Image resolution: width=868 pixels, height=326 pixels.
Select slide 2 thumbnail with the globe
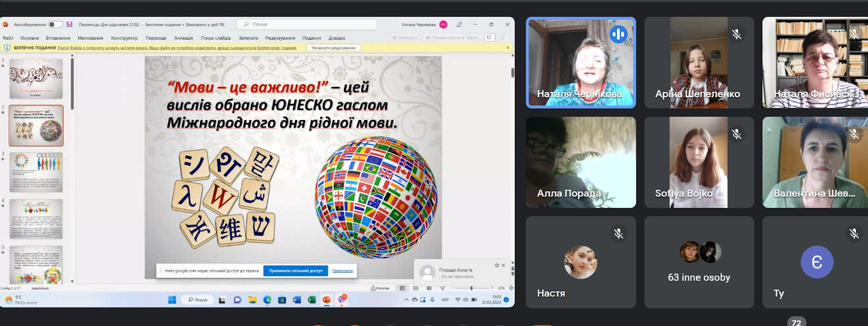point(36,126)
